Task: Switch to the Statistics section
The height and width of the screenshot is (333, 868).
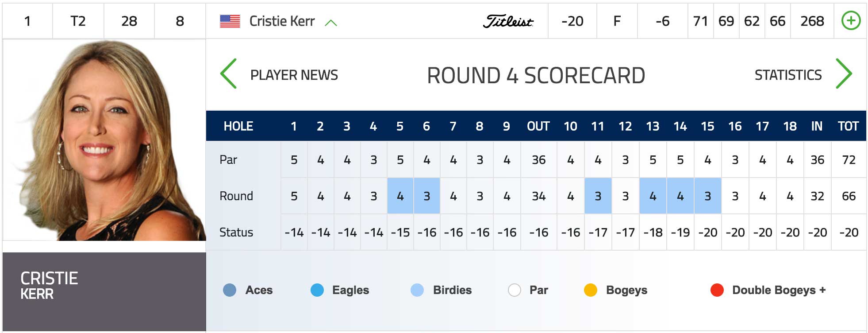Action: tap(788, 75)
